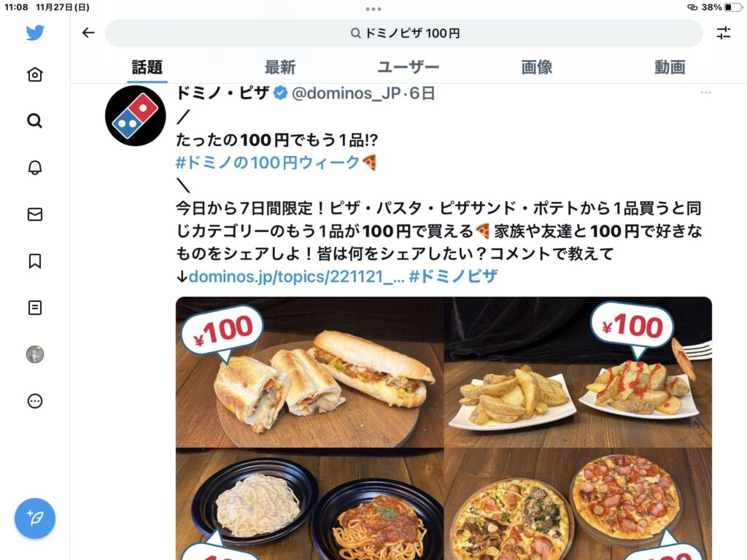Switch to the 動画 tab
Viewport: 747px width, 560px height.
670,67
